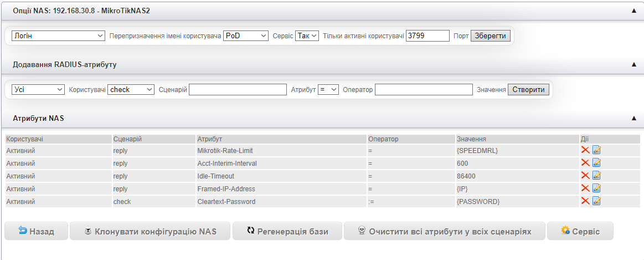Click the Створити button
This screenshot has width=644, height=260.
528,89
